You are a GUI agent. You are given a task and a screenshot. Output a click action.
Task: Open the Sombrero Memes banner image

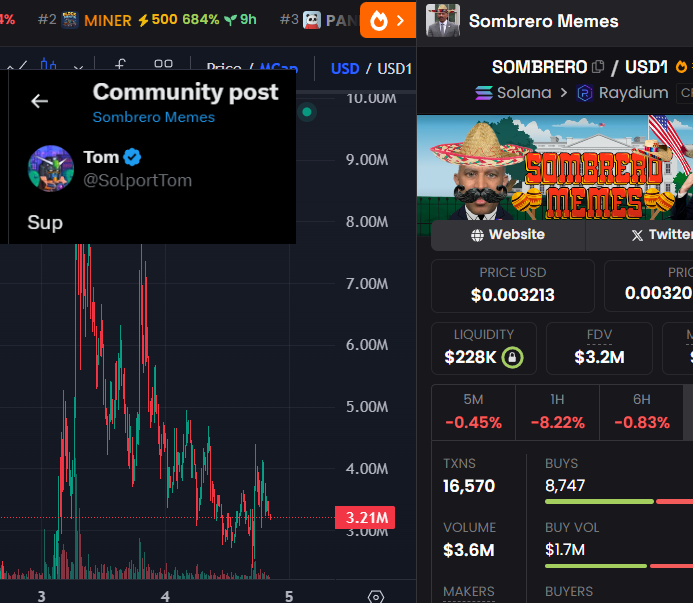pos(555,167)
